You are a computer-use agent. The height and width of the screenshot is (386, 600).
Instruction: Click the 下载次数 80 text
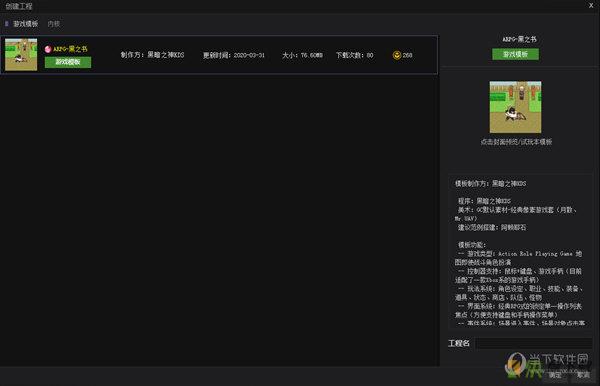click(354, 55)
